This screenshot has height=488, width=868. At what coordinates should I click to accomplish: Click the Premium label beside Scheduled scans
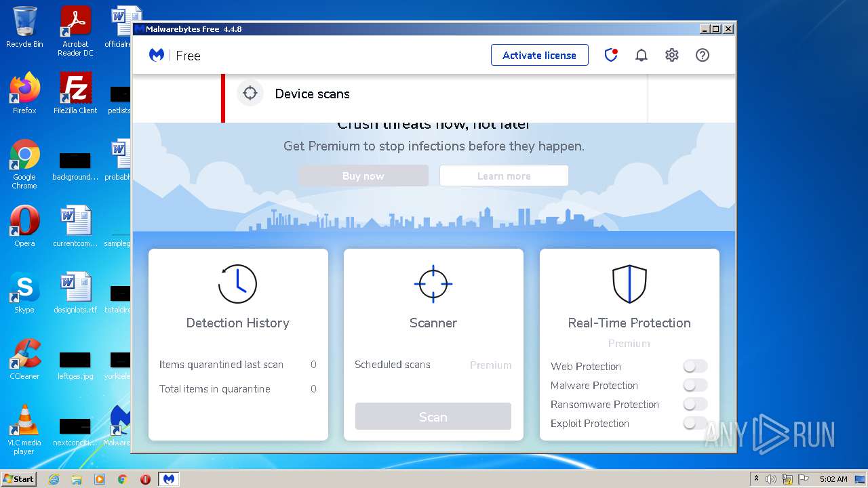[491, 365]
